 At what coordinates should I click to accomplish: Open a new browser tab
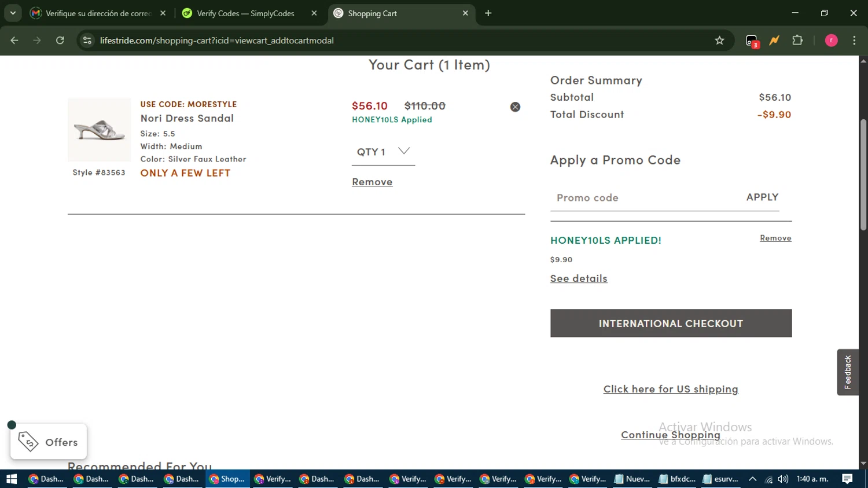[488, 13]
